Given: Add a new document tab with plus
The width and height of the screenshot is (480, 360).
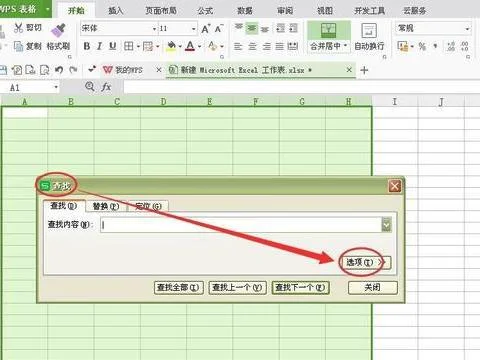Looking at the screenshot, I should tap(364, 70).
